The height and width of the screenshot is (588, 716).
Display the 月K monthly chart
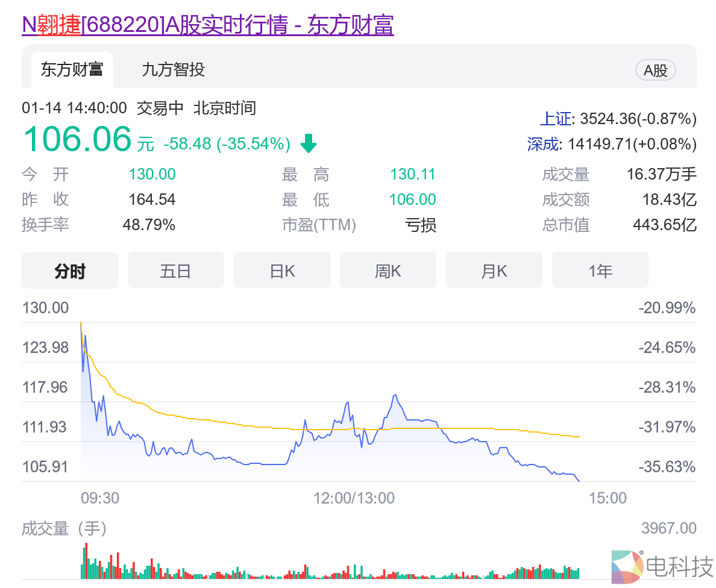click(x=494, y=271)
